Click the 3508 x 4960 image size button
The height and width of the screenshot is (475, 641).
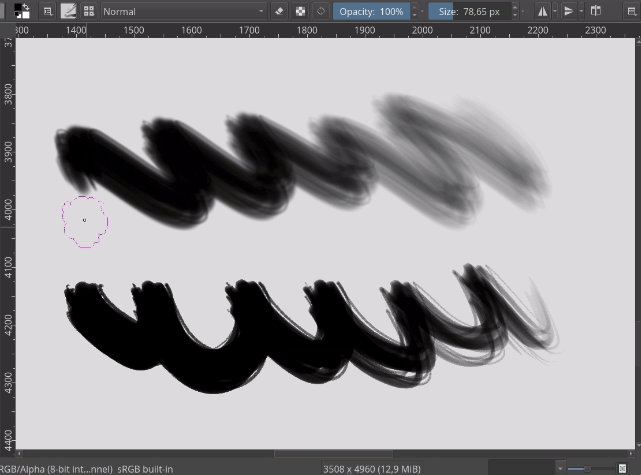[372, 469]
